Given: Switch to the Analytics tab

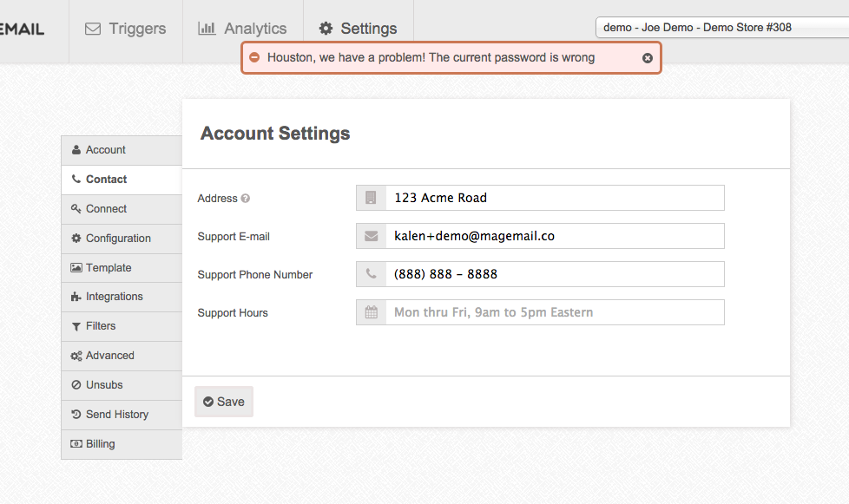Looking at the screenshot, I should [x=242, y=29].
